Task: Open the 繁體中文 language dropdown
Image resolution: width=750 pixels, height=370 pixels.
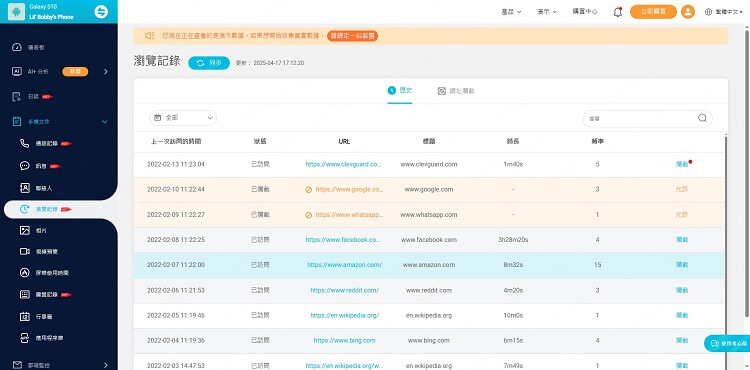Action: point(729,12)
